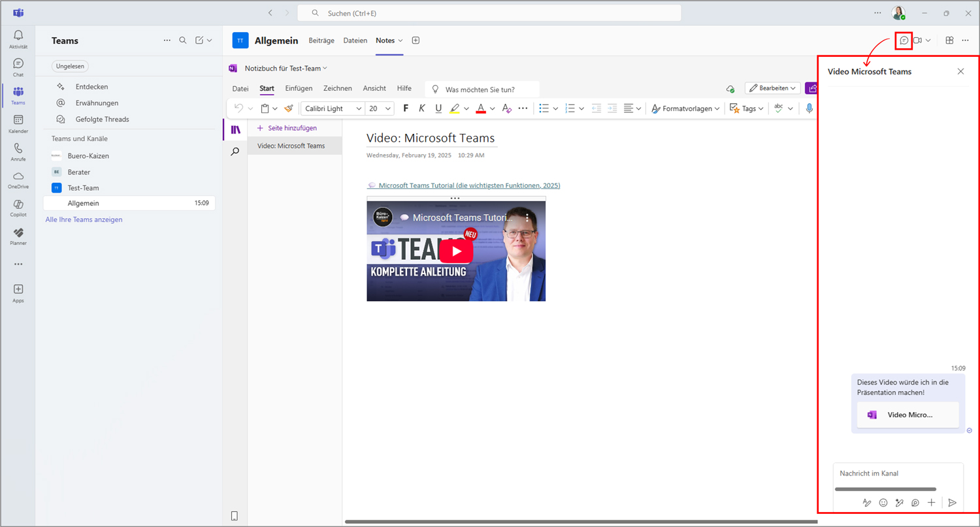Image resolution: width=980 pixels, height=527 pixels.
Task: Expand the Notizbuch für Test-Team chevron
Action: coord(325,68)
